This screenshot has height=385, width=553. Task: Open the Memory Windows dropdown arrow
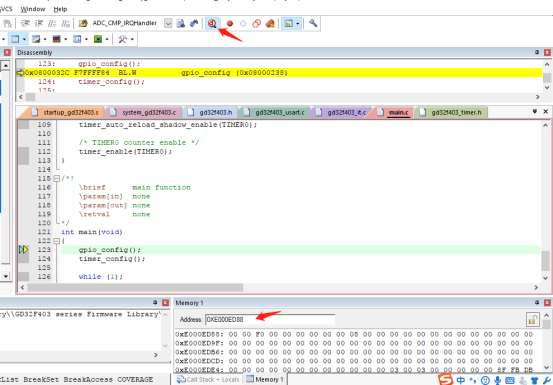(x=45, y=39)
